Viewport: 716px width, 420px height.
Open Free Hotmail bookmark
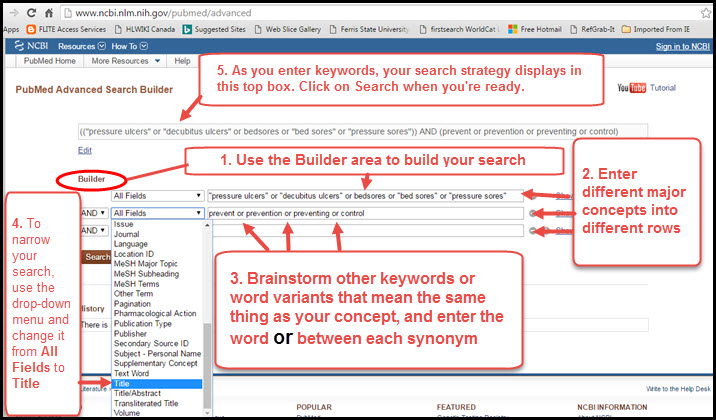pyautogui.click(x=535, y=29)
